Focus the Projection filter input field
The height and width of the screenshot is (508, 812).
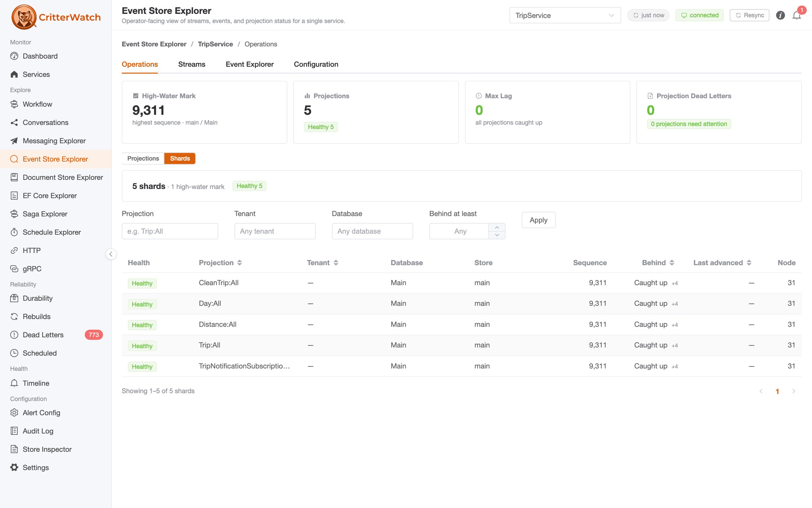point(170,231)
